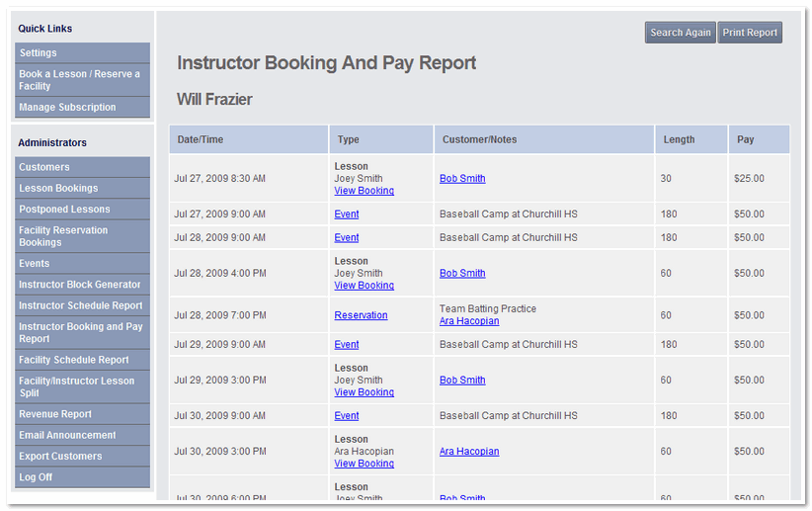Click the Print Report button
812x511 pixels.
[x=750, y=33]
